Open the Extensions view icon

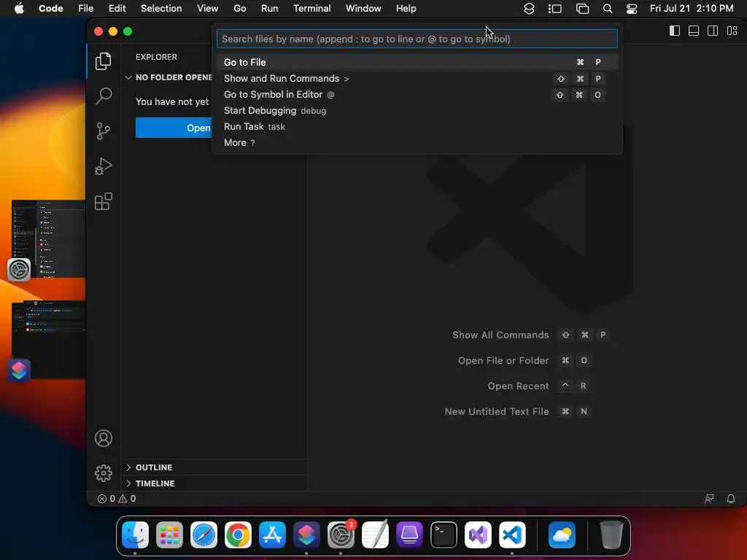[x=103, y=201]
